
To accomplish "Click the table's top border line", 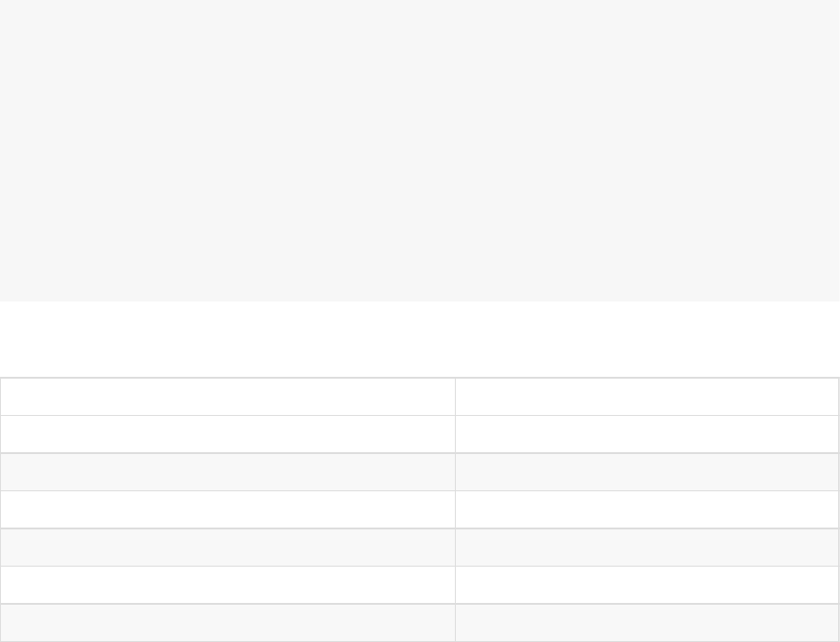I will (x=420, y=378).
